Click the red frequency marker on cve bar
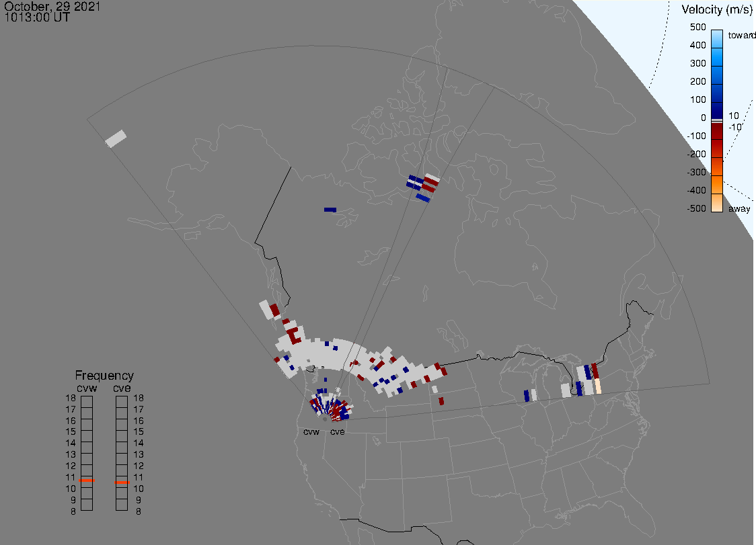The width and height of the screenshot is (756, 545). pyautogui.click(x=122, y=483)
